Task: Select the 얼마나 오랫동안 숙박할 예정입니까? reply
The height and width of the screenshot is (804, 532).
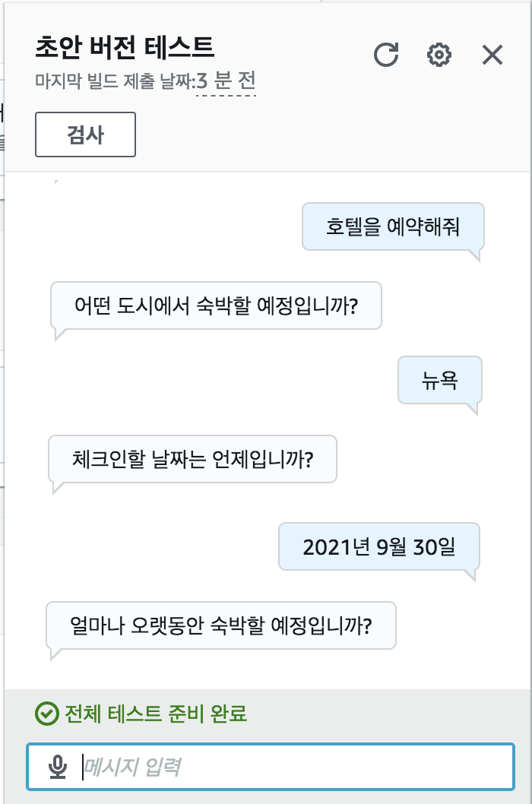Action: (221, 625)
